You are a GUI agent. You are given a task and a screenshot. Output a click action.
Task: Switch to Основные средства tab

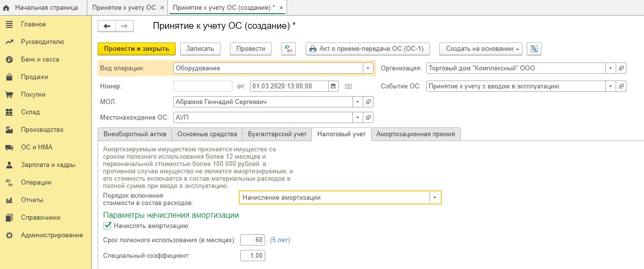click(x=207, y=134)
